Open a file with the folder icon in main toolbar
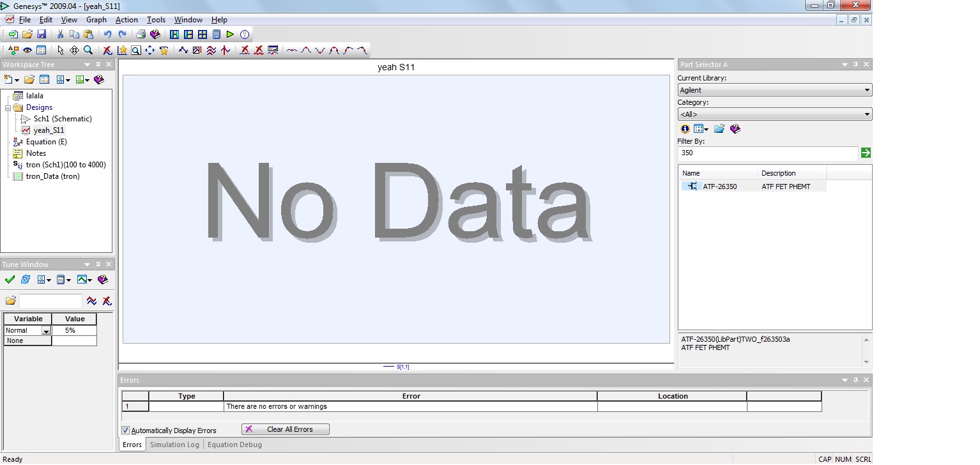980x465 pixels. (x=27, y=34)
